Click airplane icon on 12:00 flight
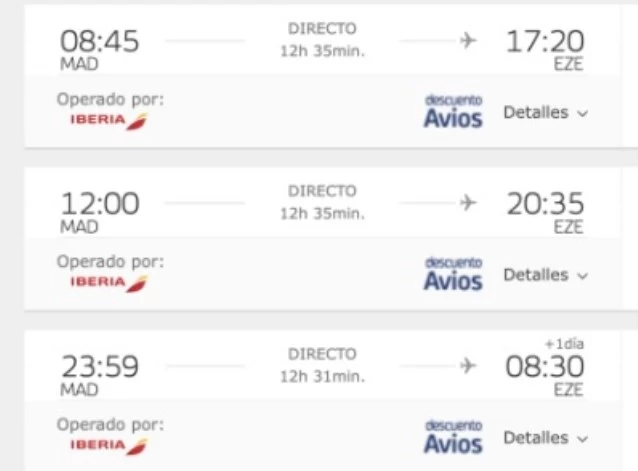 [x=467, y=203]
